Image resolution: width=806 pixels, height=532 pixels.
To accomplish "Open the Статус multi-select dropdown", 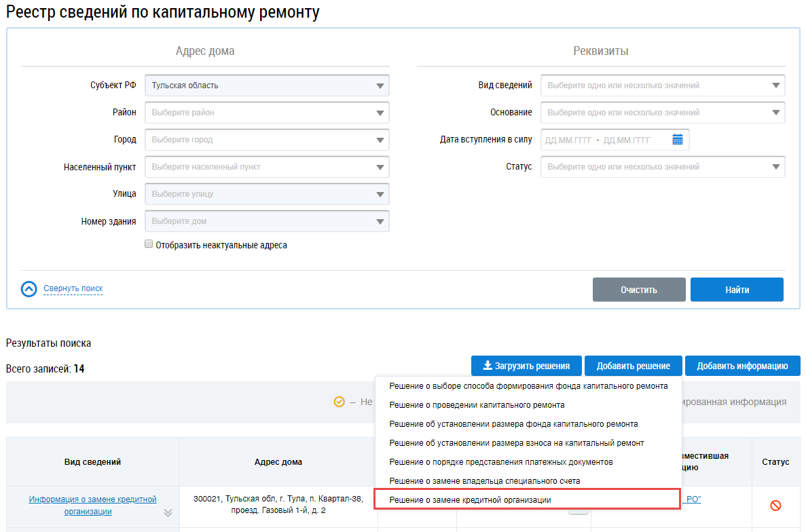I will 663,167.
